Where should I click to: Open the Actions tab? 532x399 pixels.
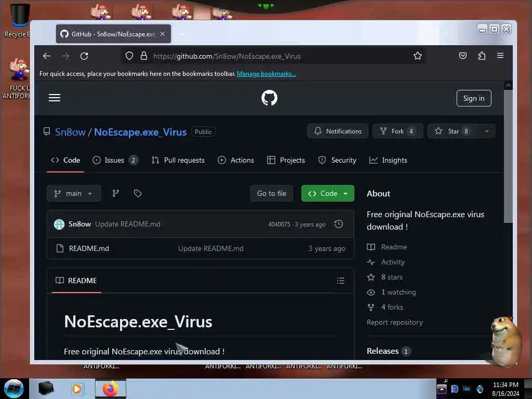pyautogui.click(x=236, y=160)
